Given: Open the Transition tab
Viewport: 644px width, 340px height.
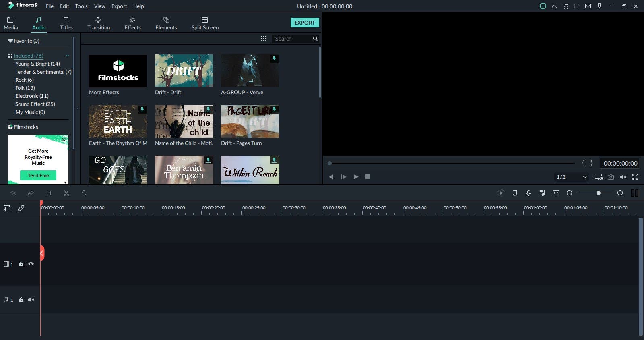Looking at the screenshot, I should coord(99,23).
